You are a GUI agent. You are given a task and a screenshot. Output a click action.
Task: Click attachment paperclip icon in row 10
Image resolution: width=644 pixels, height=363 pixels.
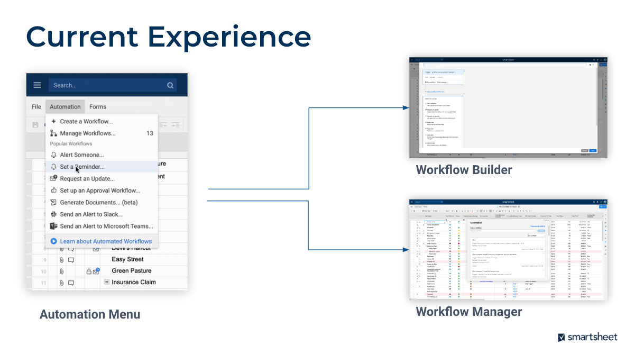click(61, 271)
